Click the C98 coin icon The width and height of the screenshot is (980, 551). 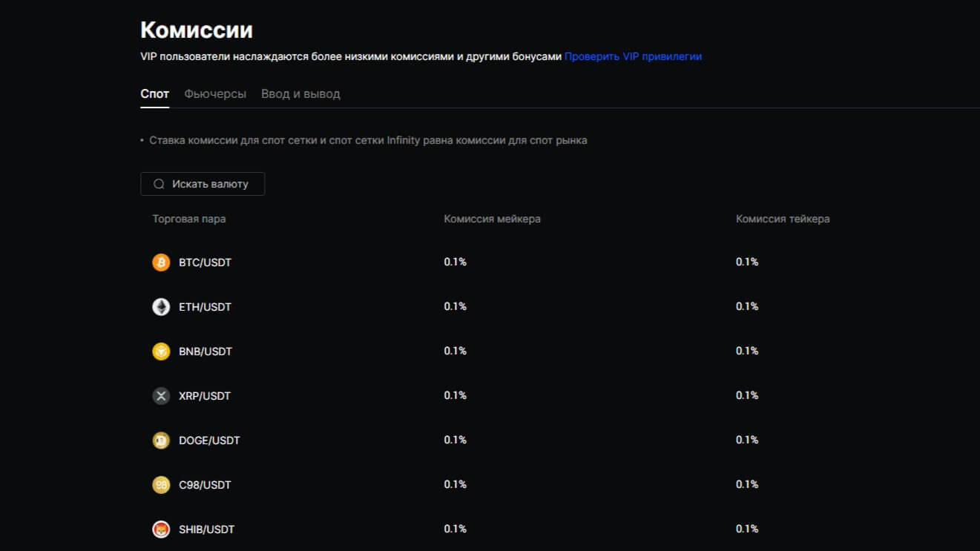161,485
